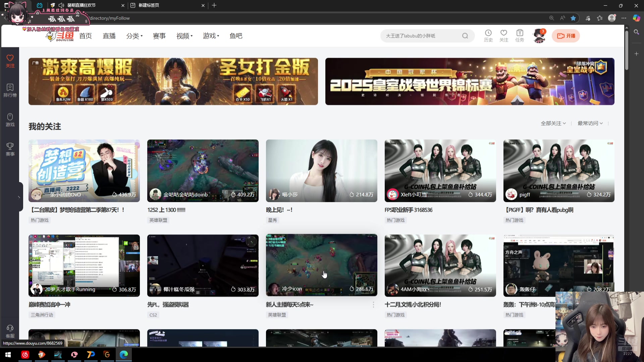Open 喵小莎 stream thumbnail
Screen dimensions: 644x362
(322, 171)
